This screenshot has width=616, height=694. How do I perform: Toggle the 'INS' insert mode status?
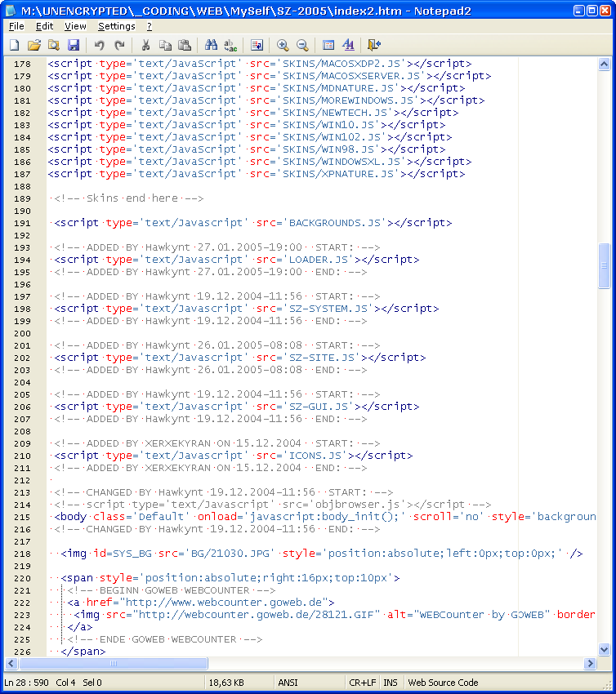391,683
